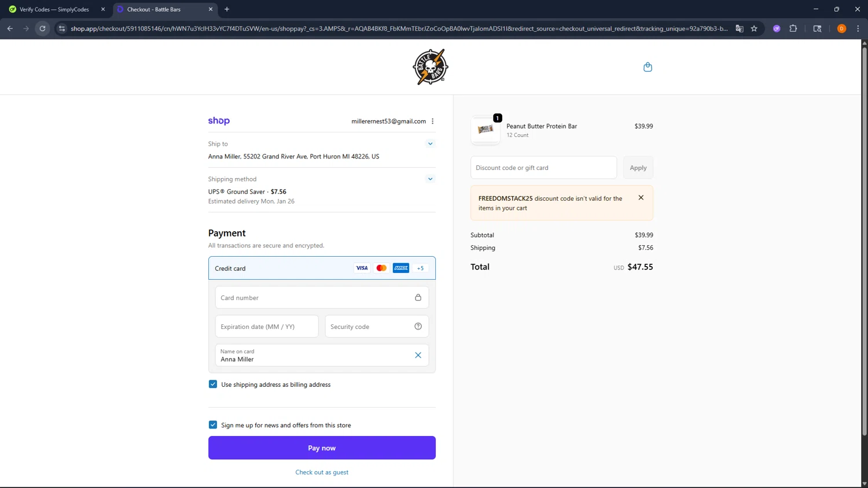
Task: Close the Checkout Battle Bars tab
Action: tap(211, 9)
